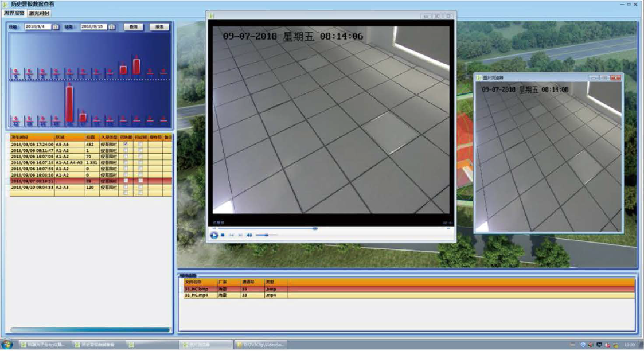The image size is (644, 351).
Task: Click the query button beside the date fields
Action: (133, 27)
